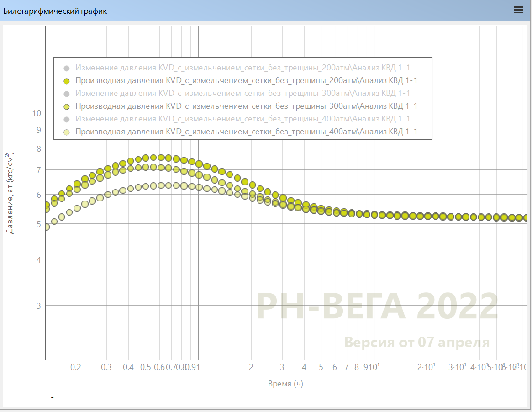Click X-axis tick value 3·10¹
Image resolution: width=532 pixels, height=412 pixels.
pyautogui.click(x=458, y=367)
